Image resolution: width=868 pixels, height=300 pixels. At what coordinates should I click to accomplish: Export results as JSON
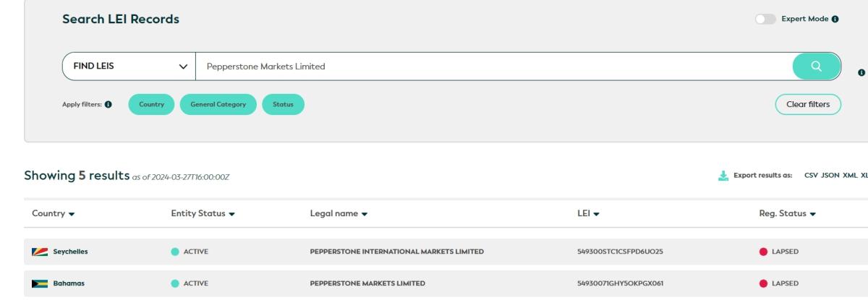coord(834,176)
